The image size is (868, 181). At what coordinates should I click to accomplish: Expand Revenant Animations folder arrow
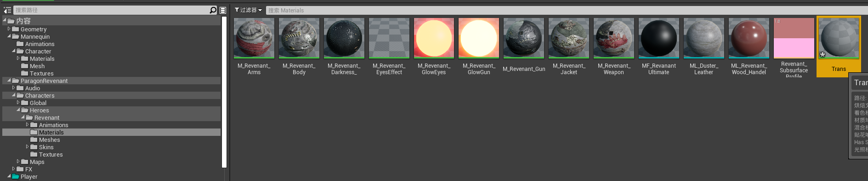point(27,125)
